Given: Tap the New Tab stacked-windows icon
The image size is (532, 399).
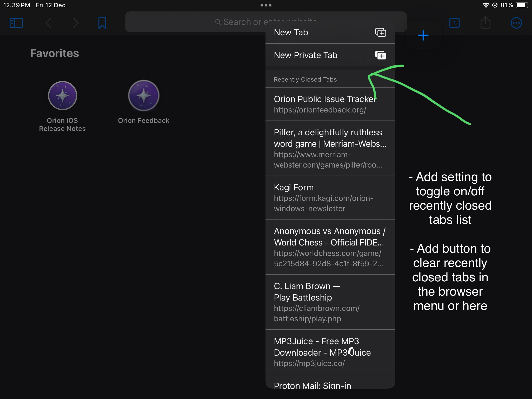Looking at the screenshot, I should 381,32.
